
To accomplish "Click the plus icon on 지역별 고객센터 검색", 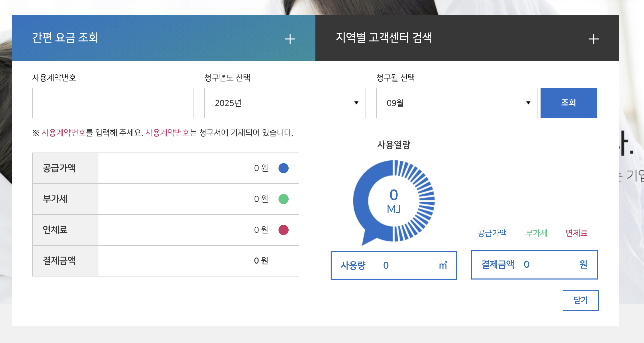I will click(x=593, y=39).
